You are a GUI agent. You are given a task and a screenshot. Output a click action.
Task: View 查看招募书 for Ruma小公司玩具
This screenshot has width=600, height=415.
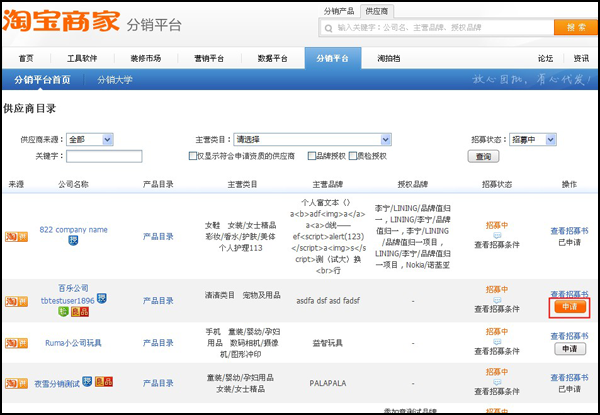[569, 336]
